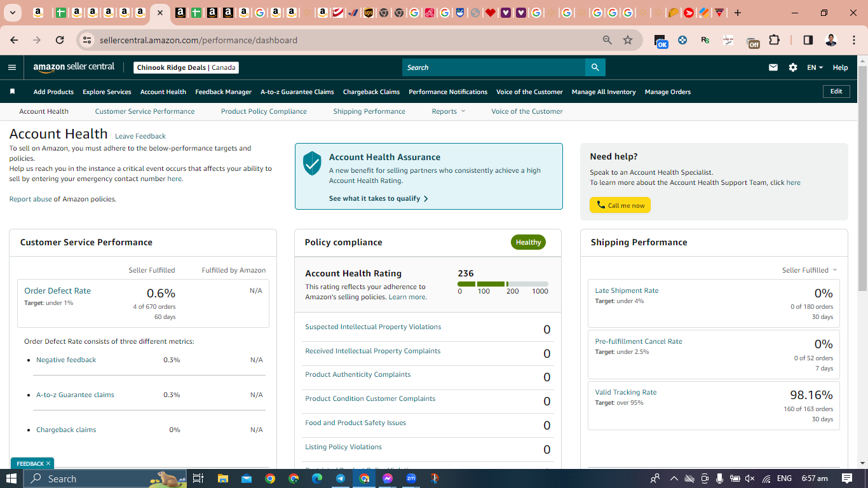Screen dimensions: 868x488
Task: Open the Seller Central hamburger menu
Action: click(12, 67)
